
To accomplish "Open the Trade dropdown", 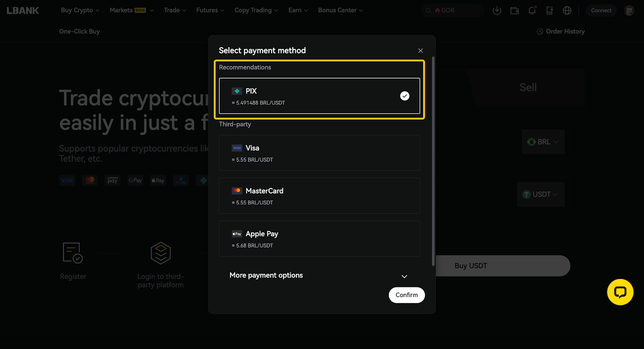I will (x=175, y=10).
